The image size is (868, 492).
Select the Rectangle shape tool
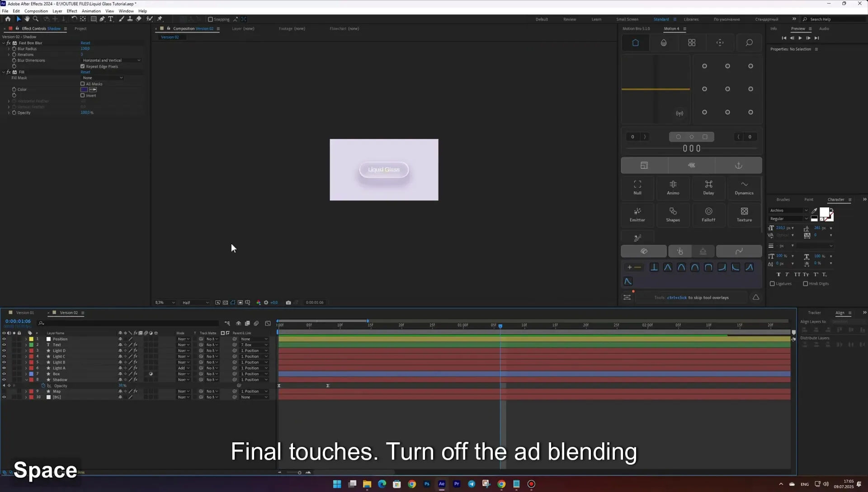click(x=94, y=19)
